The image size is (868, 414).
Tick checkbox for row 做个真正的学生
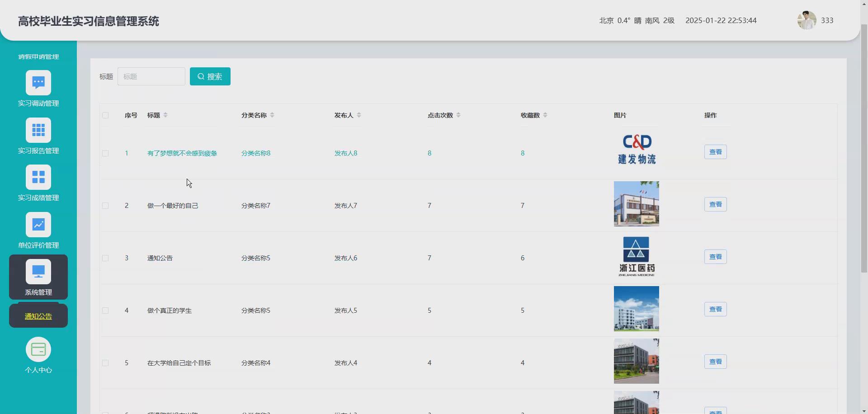click(105, 310)
